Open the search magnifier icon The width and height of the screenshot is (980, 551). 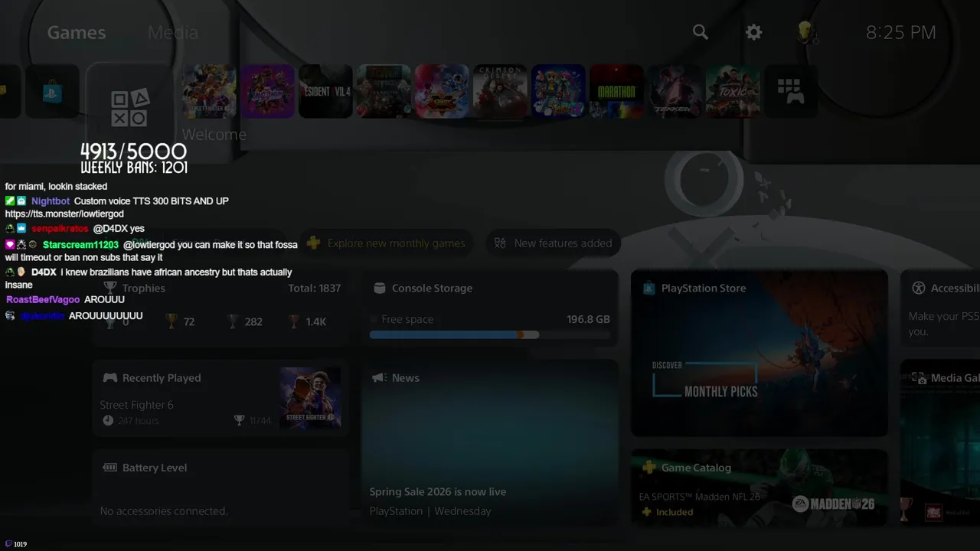tap(701, 32)
